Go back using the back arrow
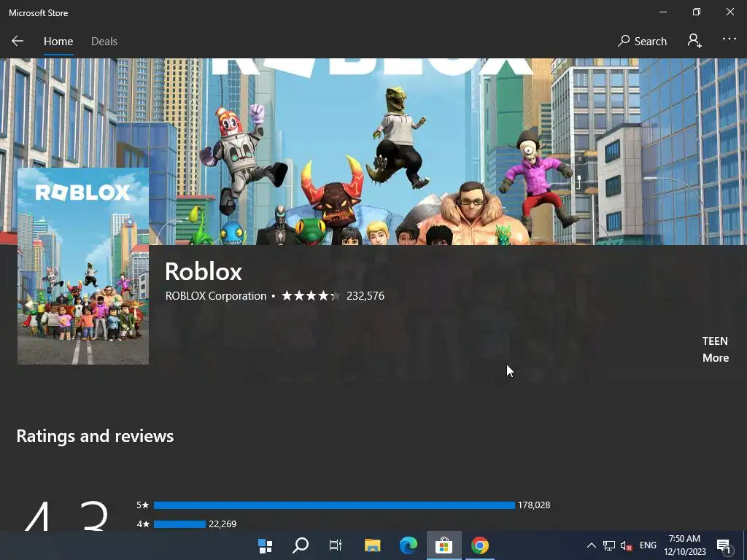 coord(18,41)
